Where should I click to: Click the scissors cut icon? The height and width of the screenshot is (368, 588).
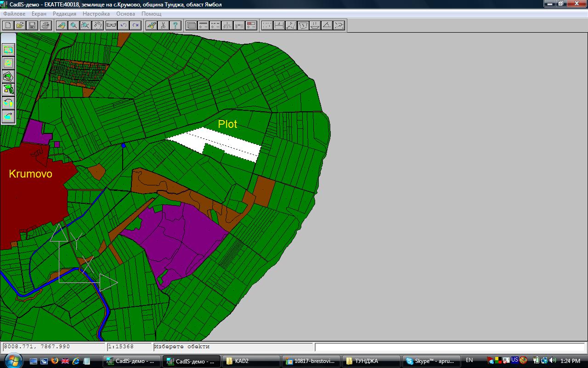point(163,25)
